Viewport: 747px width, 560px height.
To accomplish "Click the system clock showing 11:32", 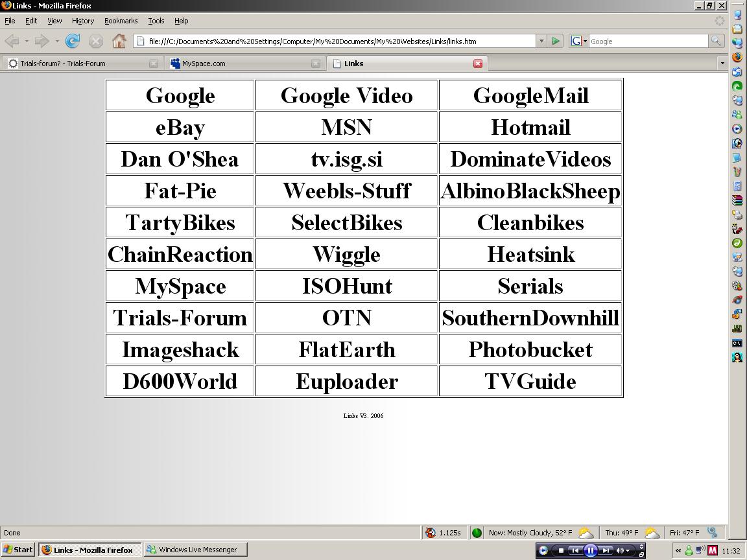I will (731, 551).
